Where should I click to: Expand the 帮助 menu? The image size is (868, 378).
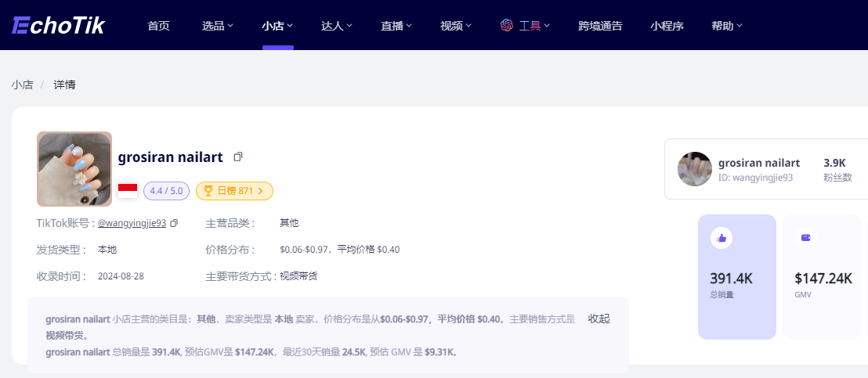tap(727, 26)
